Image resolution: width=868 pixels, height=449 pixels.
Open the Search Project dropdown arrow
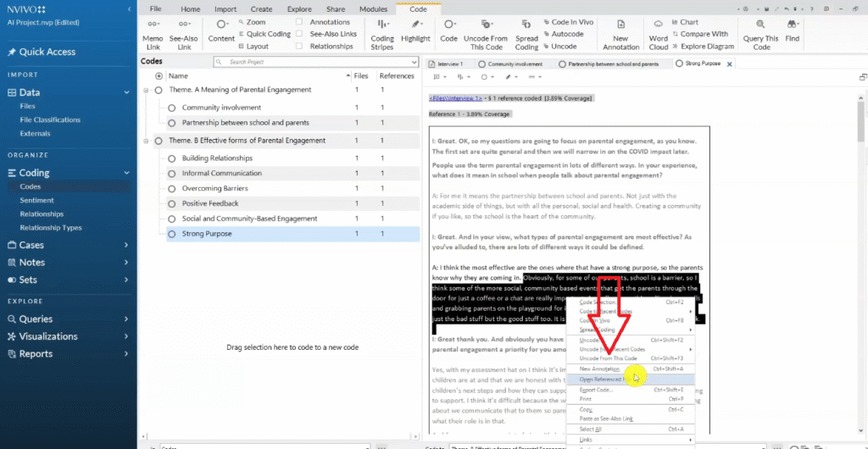414,62
